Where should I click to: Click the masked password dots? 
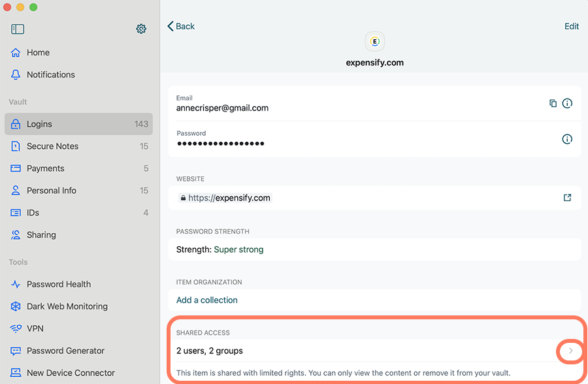(x=221, y=143)
